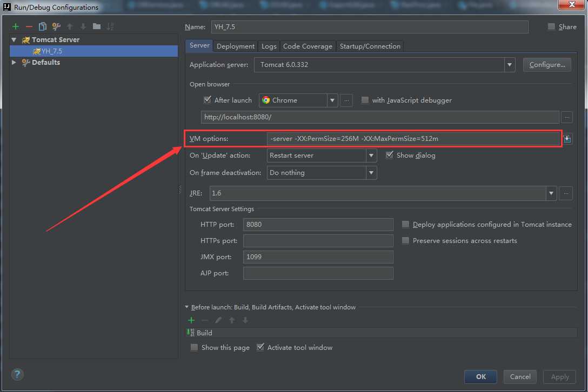Add a before launch task with the green plus
588x392 pixels.
click(x=191, y=320)
